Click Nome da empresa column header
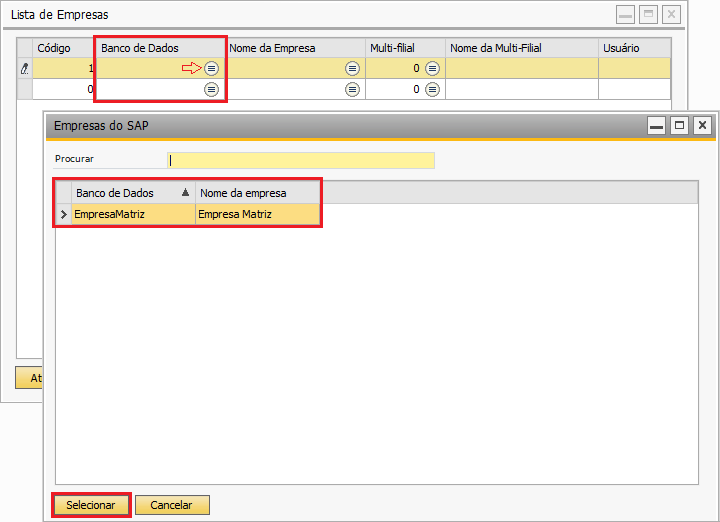The height and width of the screenshot is (522, 720). (258, 193)
